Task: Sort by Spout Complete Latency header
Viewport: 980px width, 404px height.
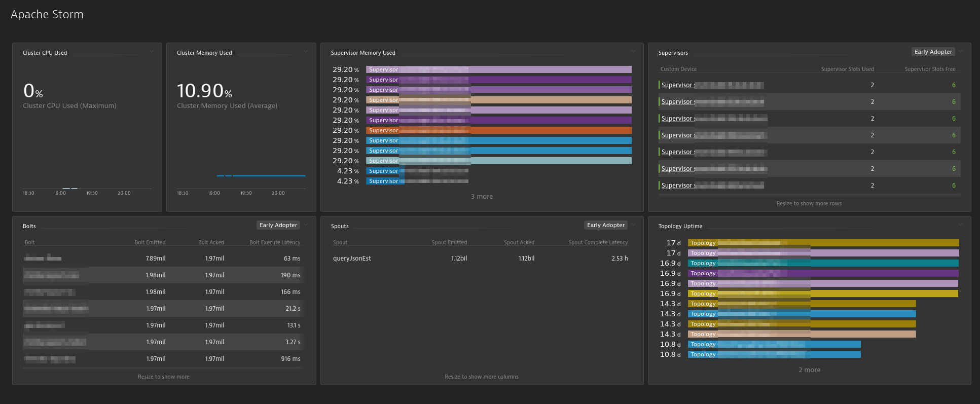Action: [x=598, y=242]
